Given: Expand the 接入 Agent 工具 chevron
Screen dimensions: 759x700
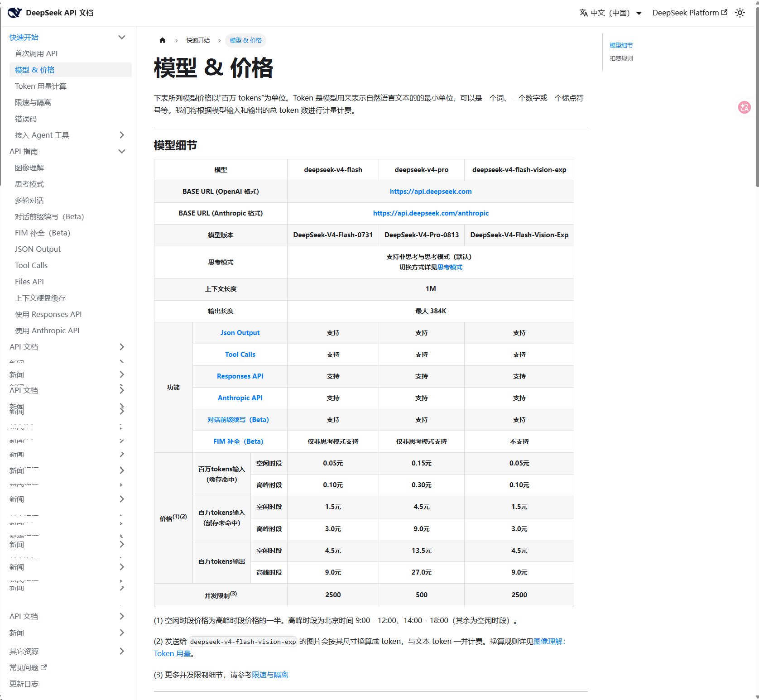Looking at the screenshot, I should [x=122, y=135].
